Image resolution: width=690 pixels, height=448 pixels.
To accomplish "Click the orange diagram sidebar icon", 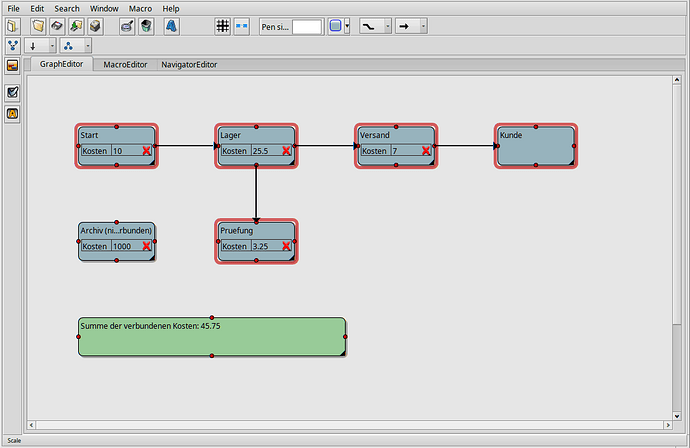I will click(x=12, y=66).
